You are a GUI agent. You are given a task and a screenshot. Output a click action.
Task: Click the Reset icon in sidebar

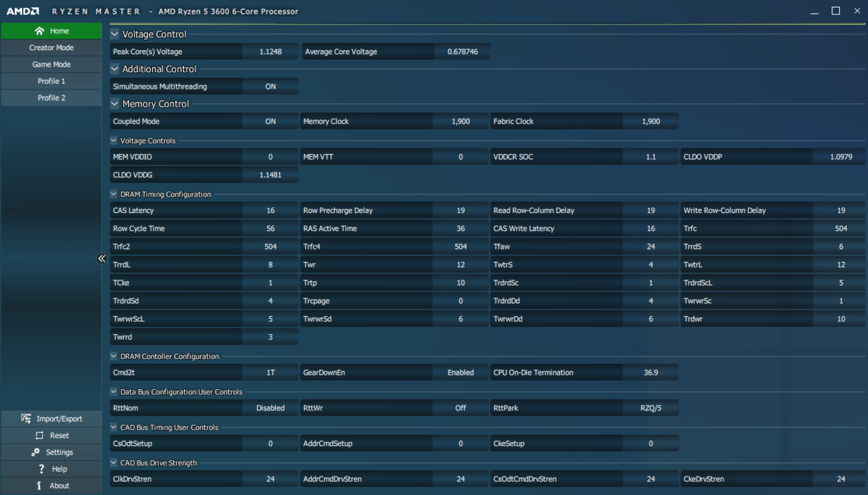[x=39, y=435]
